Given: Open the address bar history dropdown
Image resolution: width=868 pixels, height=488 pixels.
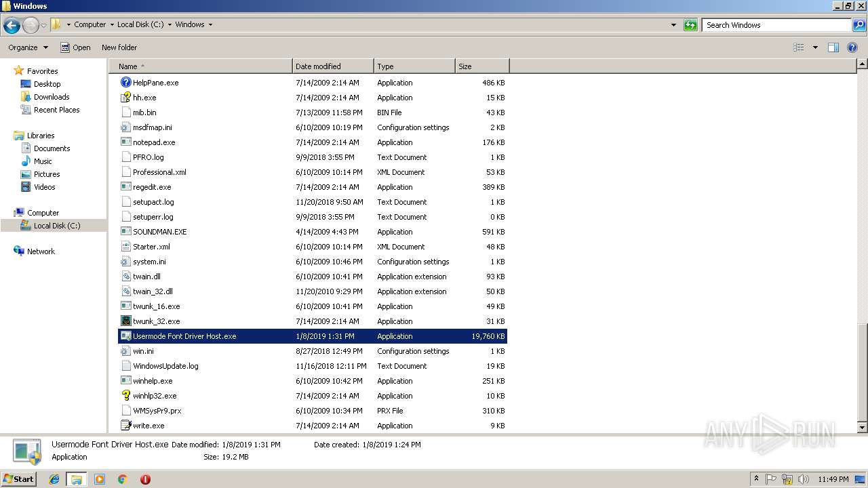Looking at the screenshot, I should 673,25.
